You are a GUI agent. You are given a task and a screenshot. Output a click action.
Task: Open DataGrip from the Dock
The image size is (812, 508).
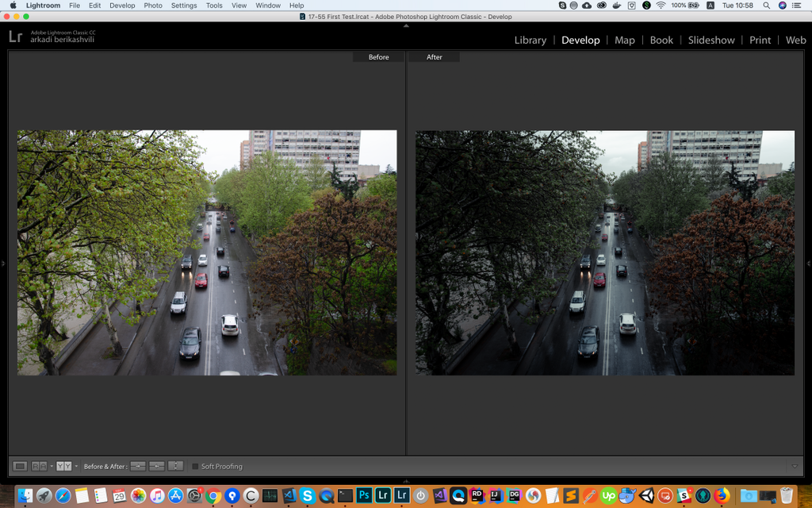(x=514, y=495)
